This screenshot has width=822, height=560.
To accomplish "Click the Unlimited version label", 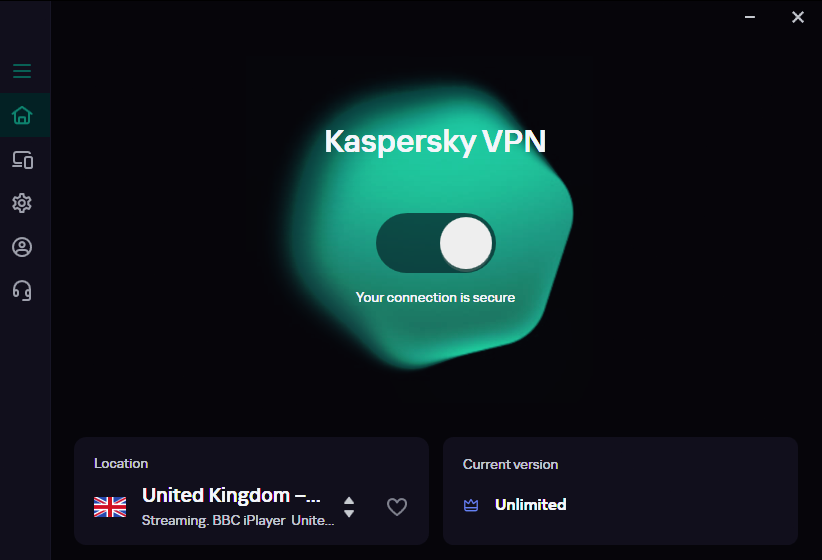I will (x=531, y=504).
